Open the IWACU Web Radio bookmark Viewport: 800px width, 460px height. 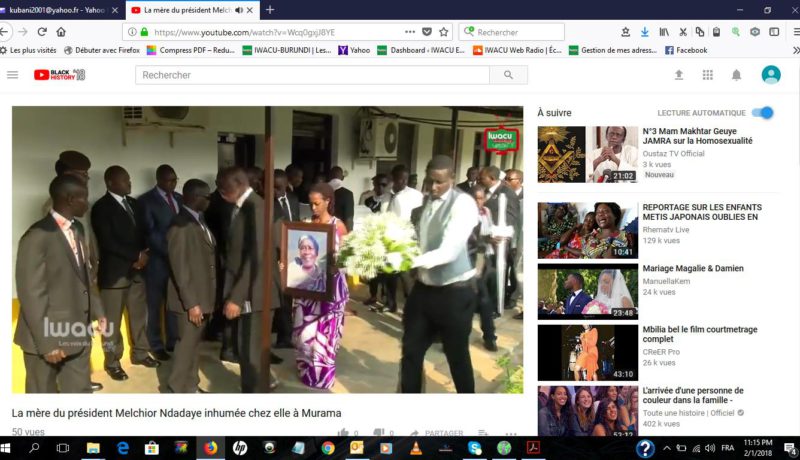[x=517, y=50]
